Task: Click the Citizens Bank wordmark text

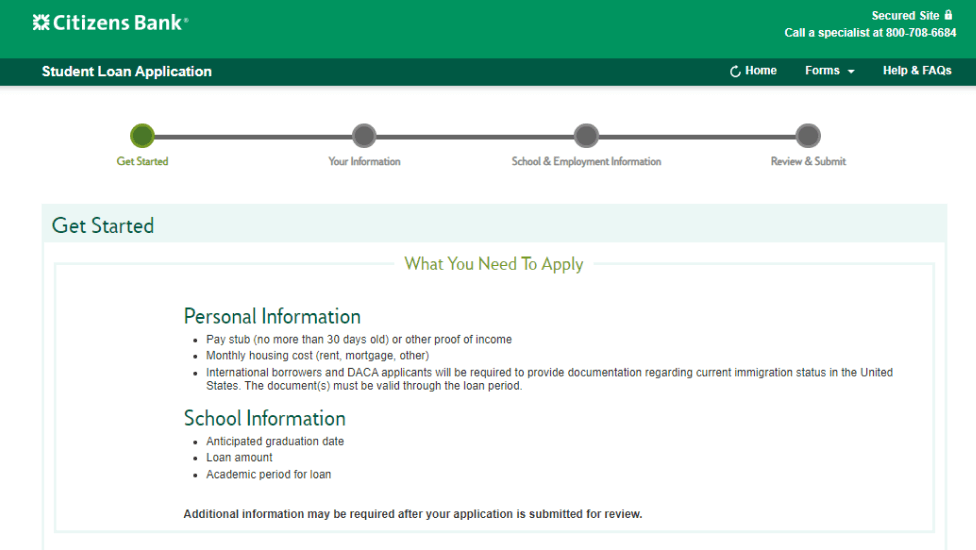Action: click(x=120, y=22)
